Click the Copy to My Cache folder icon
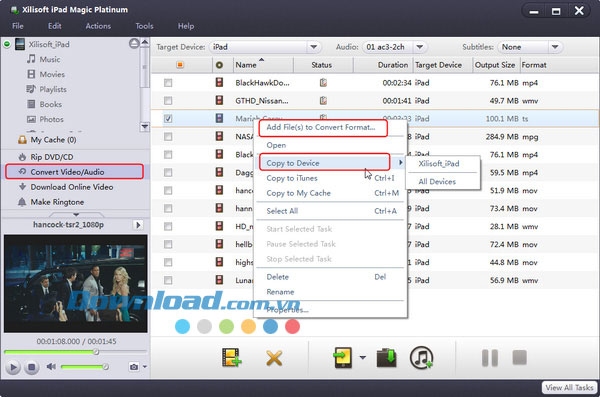The height and width of the screenshot is (397, 600). click(x=386, y=358)
